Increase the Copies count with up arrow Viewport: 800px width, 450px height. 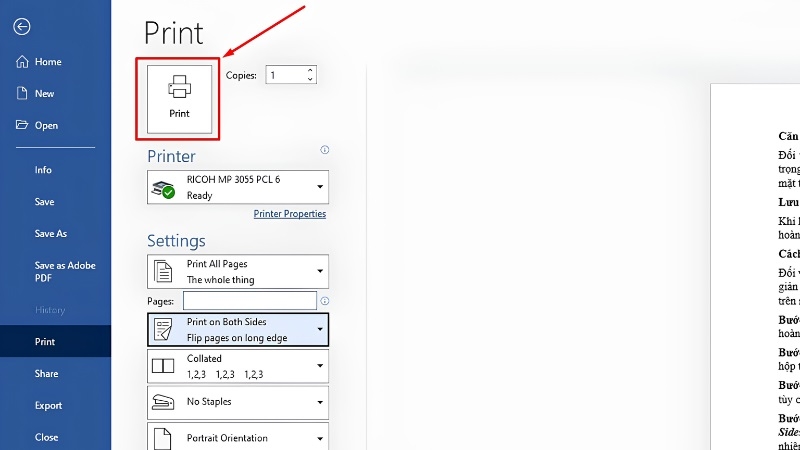[x=310, y=70]
